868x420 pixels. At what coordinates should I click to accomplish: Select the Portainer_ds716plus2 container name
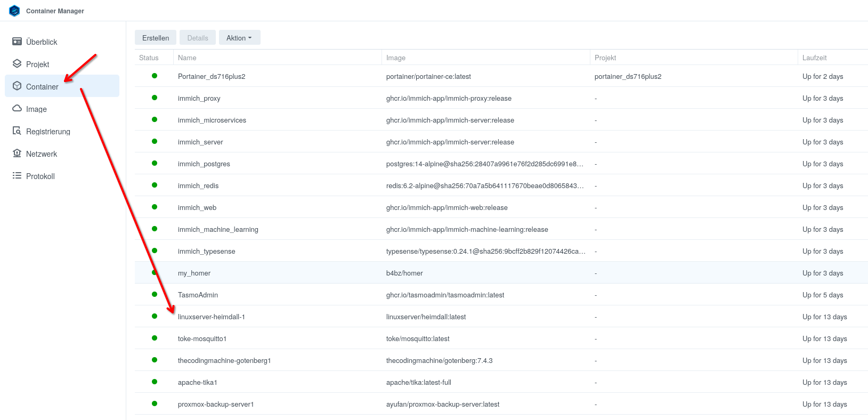tap(212, 76)
